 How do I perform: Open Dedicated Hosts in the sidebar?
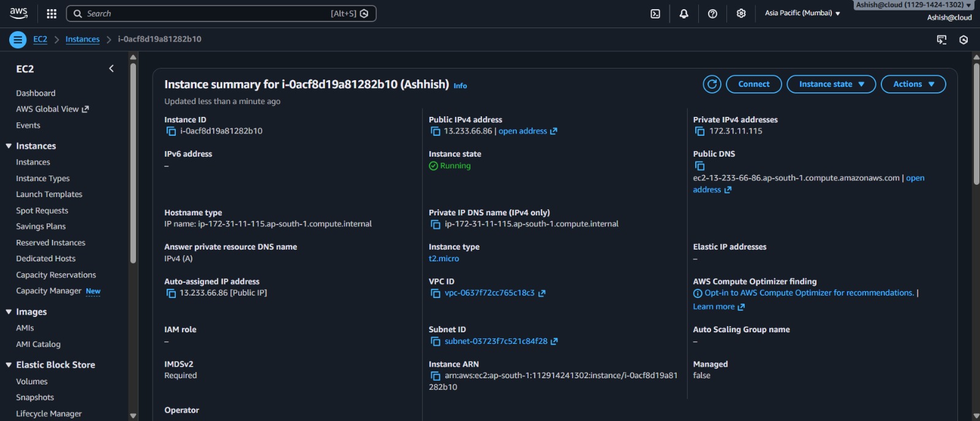(46, 259)
